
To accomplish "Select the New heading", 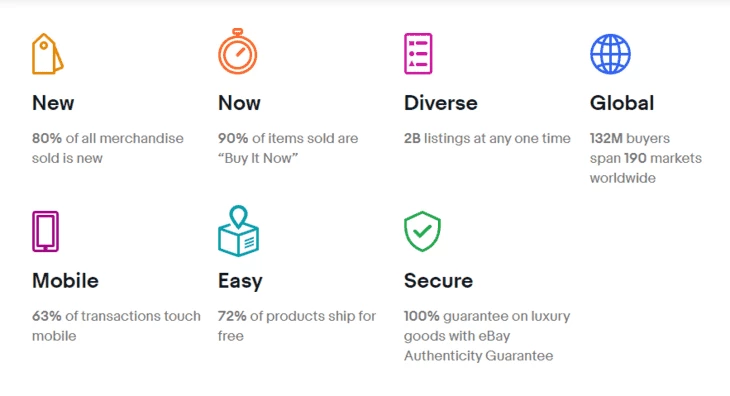I will [53, 103].
